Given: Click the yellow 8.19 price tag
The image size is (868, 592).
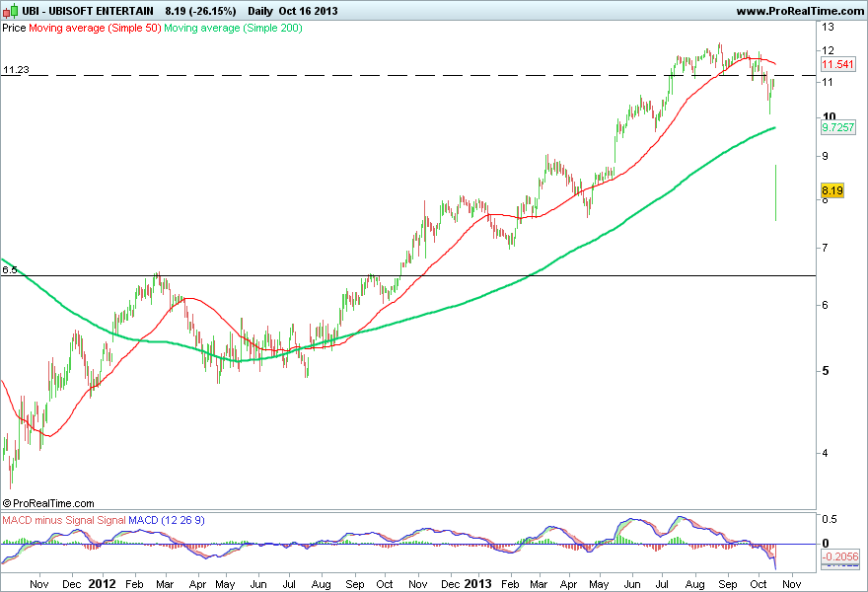Looking at the screenshot, I should [x=832, y=191].
